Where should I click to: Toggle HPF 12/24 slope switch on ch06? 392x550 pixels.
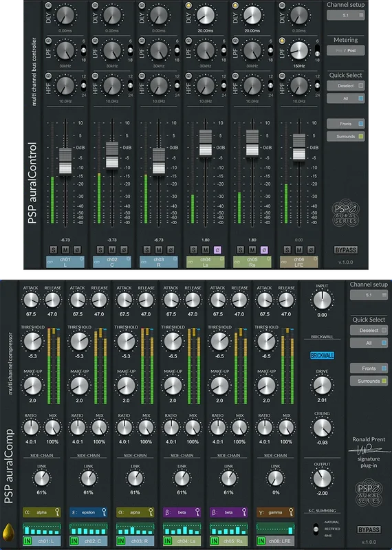317,85
